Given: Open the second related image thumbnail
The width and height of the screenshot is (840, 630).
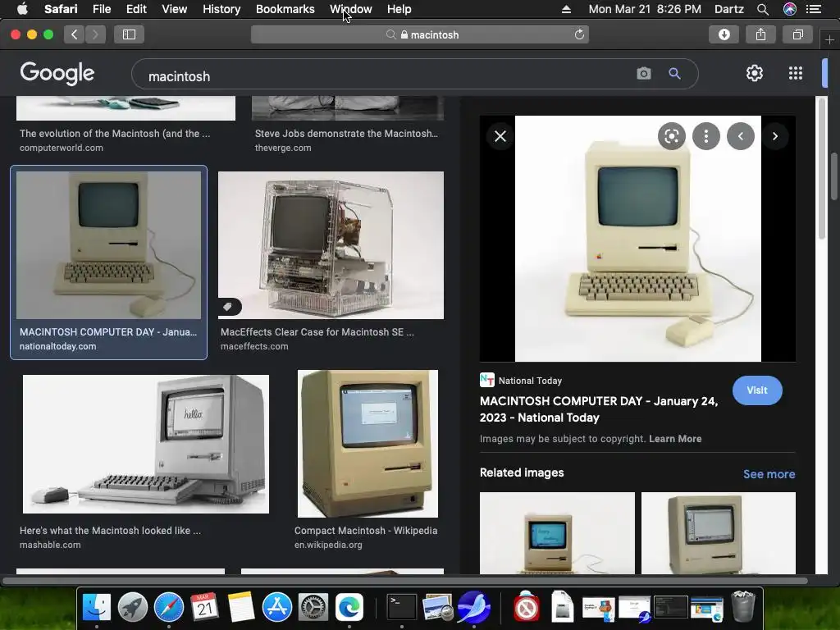Looking at the screenshot, I should [719, 533].
